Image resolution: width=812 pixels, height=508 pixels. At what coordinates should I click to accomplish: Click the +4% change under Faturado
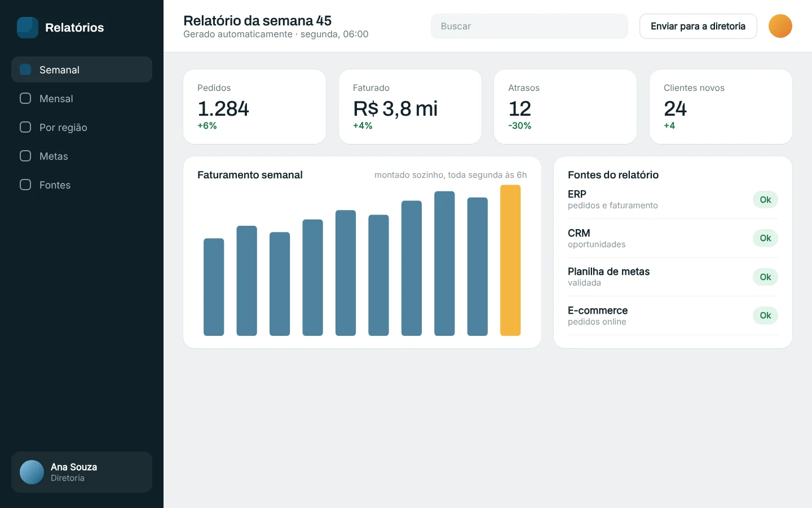click(363, 125)
